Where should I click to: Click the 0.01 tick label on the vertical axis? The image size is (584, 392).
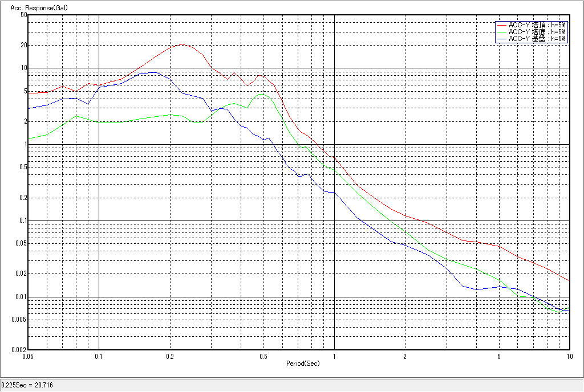coord(21,297)
